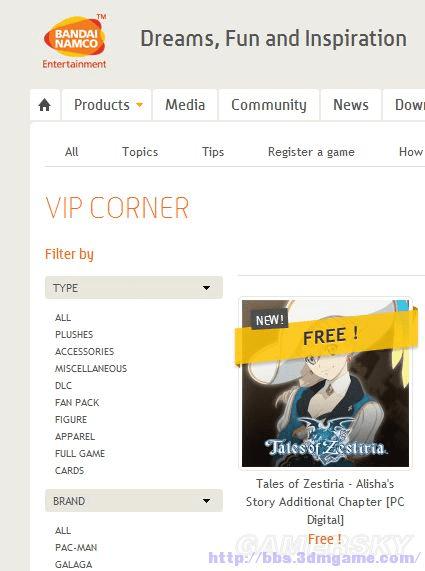Click the home icon tab
Screen dimensions: 425x571
pos(45,105)
